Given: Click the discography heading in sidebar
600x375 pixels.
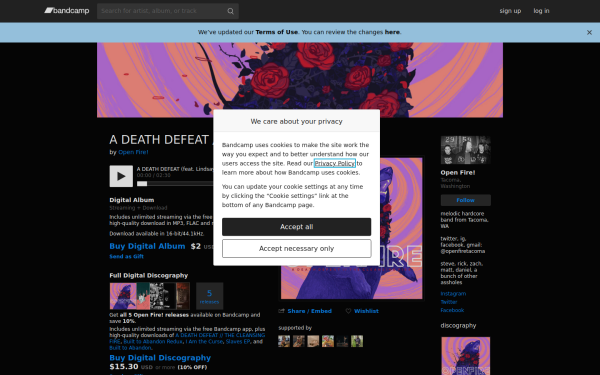Looking at the screenshot, I should 458,326.
